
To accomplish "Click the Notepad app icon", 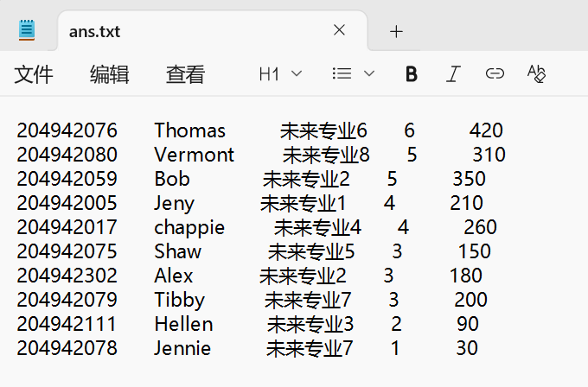I will point(27,30).
